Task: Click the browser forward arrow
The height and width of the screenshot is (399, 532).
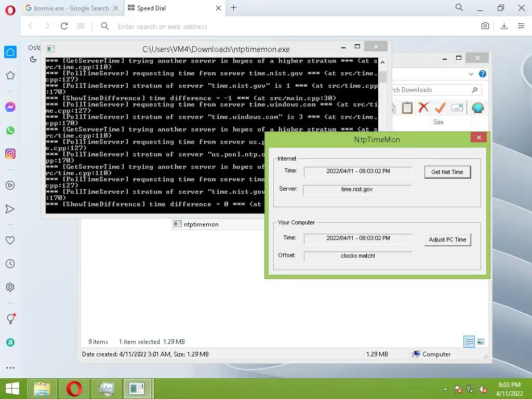Action: [47, 26]
